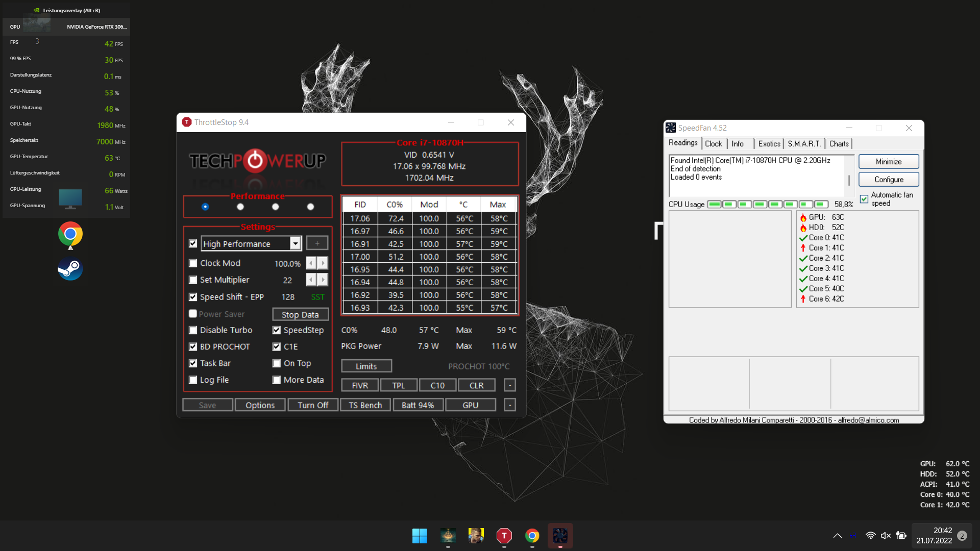Show hidden tray icons chevron

pyautogui.click(x=838, y=536)
